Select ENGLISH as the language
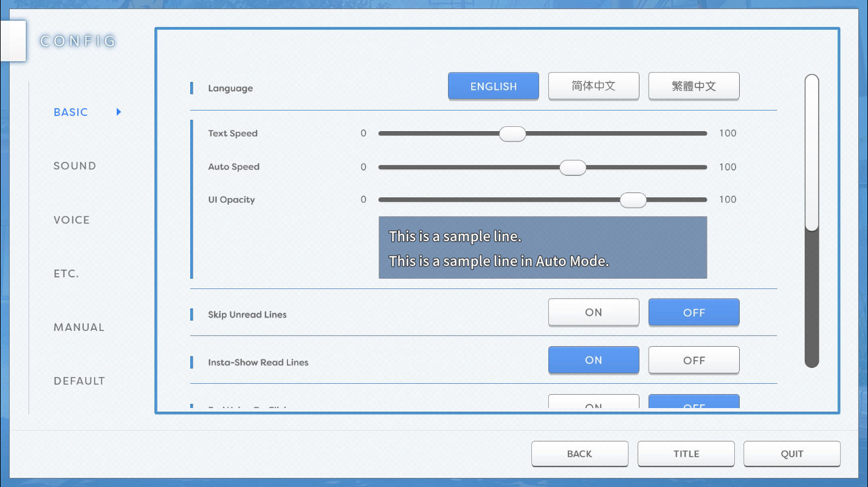 (493, 86)
